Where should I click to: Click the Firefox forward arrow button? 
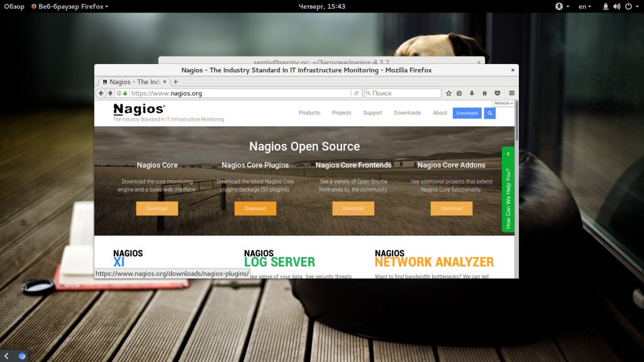110,93
